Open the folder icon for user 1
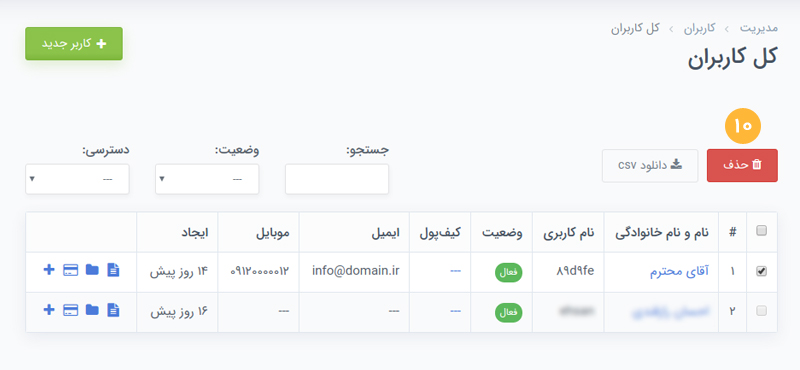800x370 pixels. coord(92,270)
